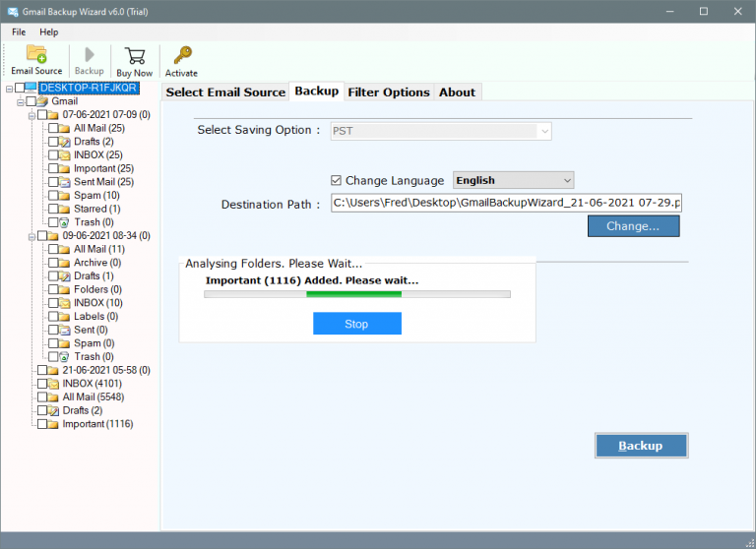Screen dimensions: 756x549
Task: Select the Starred (1) tree label
Action: [96, 209]
